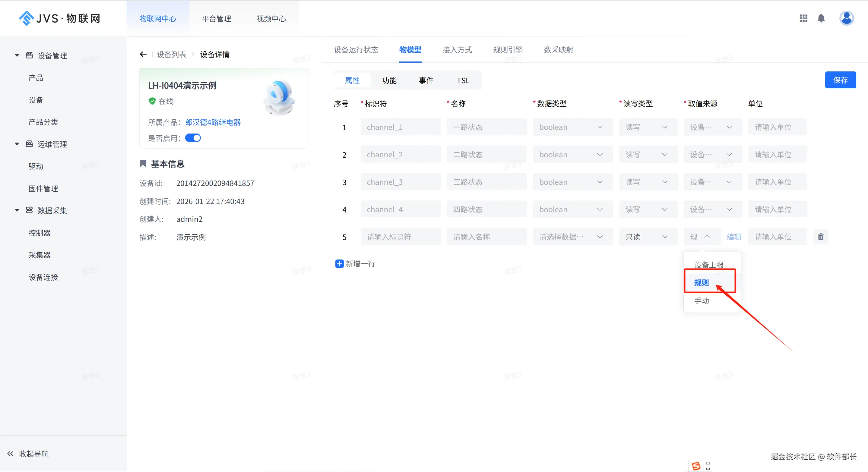This screenshot has width=868, height=472.
Task: Toggle the 是否启用 switch
Action: [x=193, y=138]
